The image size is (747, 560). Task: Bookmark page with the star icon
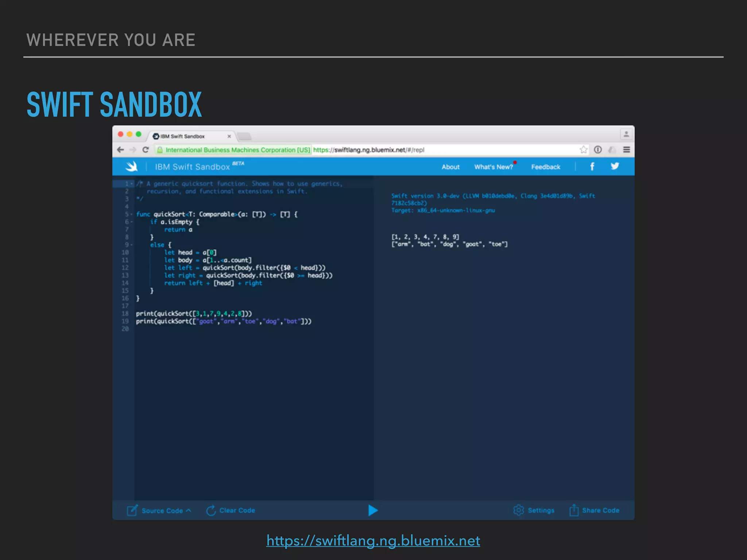tap(584, 149)
